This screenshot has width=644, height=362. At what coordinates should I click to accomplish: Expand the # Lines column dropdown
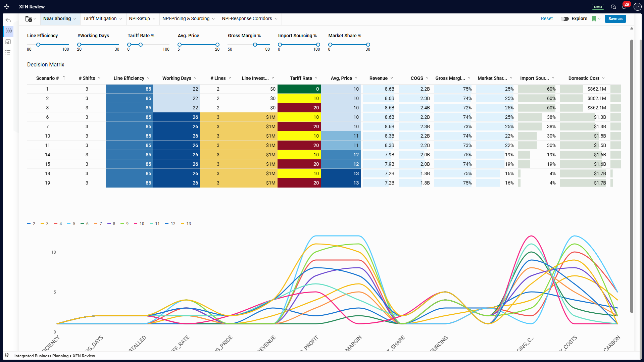[x=230, y=78]
